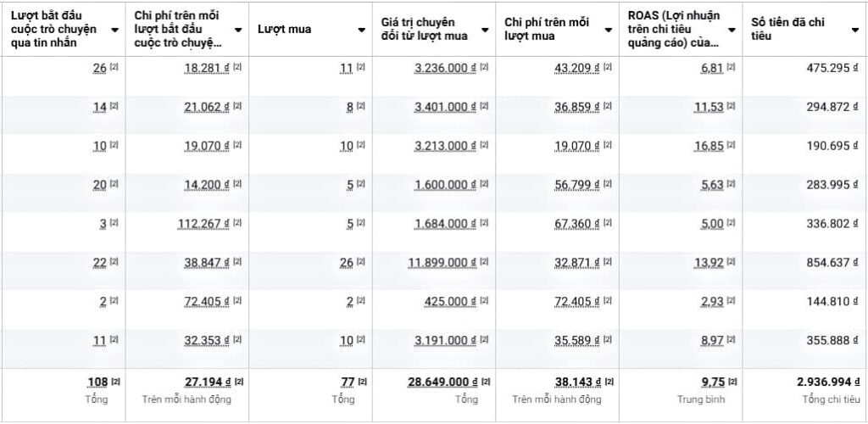The width and height of the screenshot is (868, 424).
Task: Click footnote icon next to 43.209 đ
Action: (608, 68)
